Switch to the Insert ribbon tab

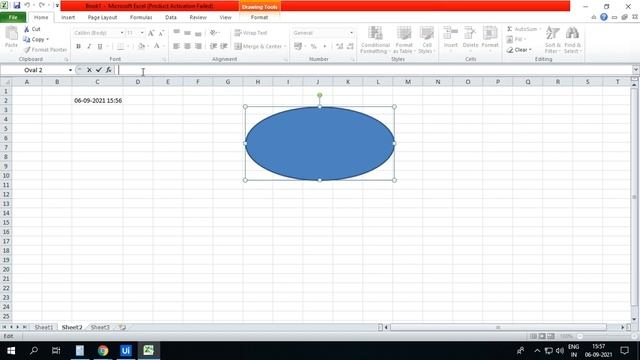pos(68,17)
